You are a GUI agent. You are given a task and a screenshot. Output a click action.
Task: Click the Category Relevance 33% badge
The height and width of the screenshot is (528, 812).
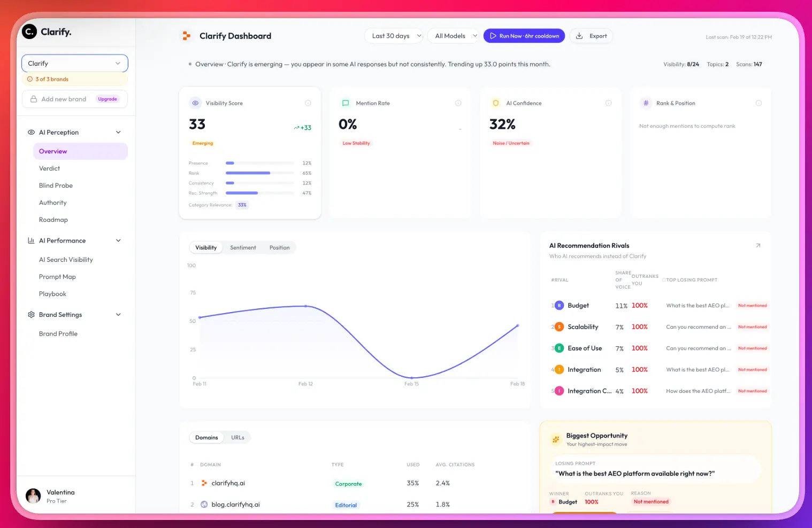click(x=242, y=205)
